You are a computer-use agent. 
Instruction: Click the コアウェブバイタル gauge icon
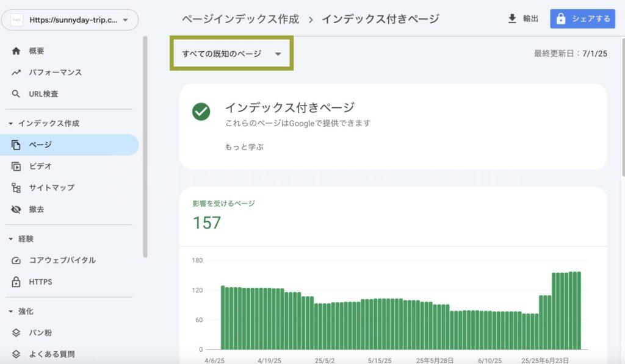pos(16,260)
